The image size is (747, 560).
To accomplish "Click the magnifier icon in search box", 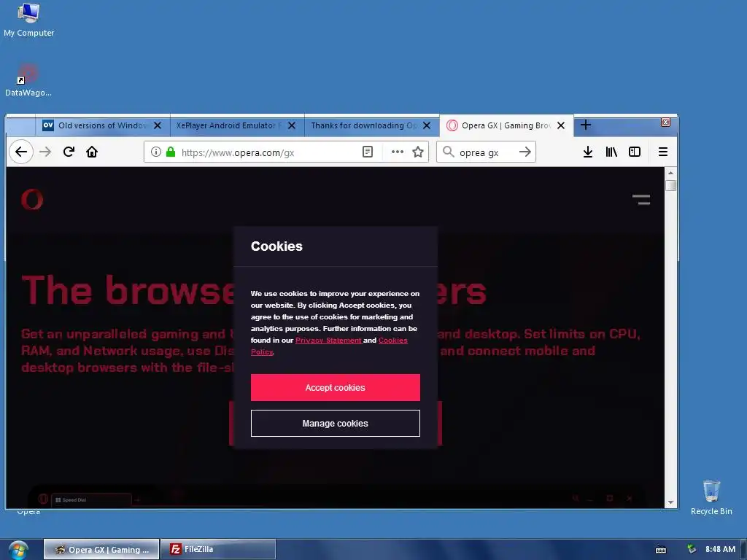I will pyautogui.click(x=448, y=152).
